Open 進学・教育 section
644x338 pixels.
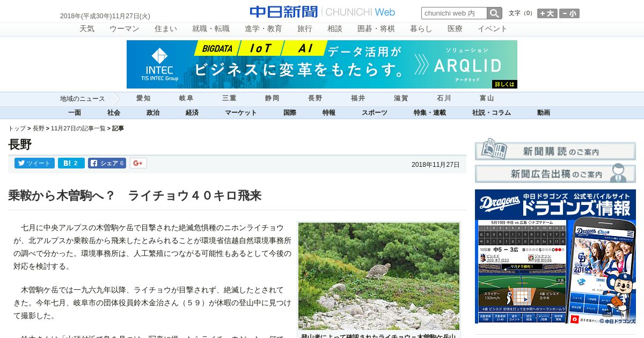264,29
